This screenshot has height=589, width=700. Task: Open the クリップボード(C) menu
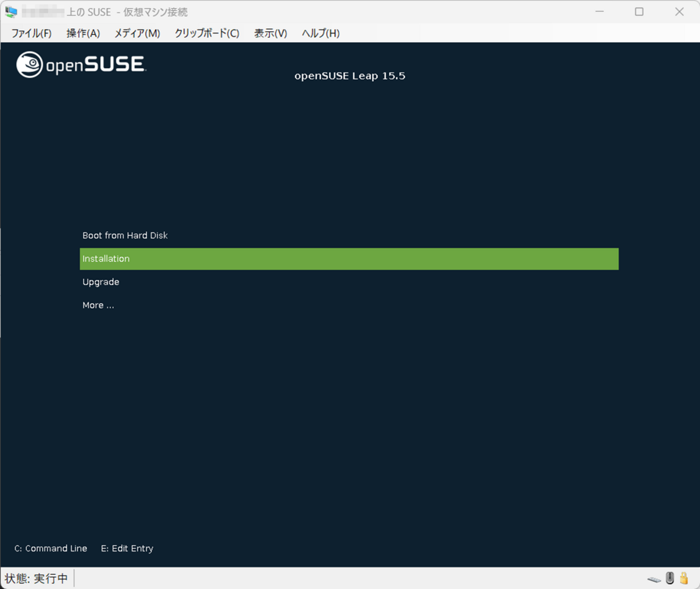point(207,33)
